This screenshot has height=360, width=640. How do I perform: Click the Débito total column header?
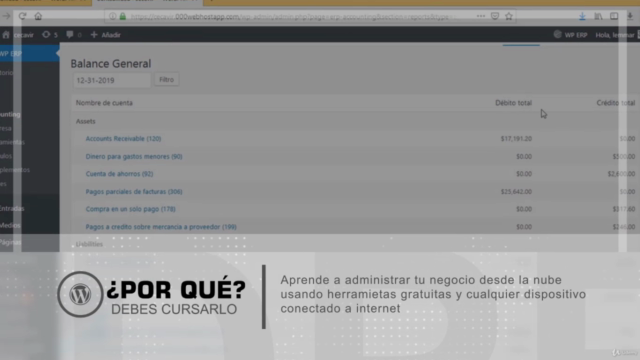coord(513,103)
